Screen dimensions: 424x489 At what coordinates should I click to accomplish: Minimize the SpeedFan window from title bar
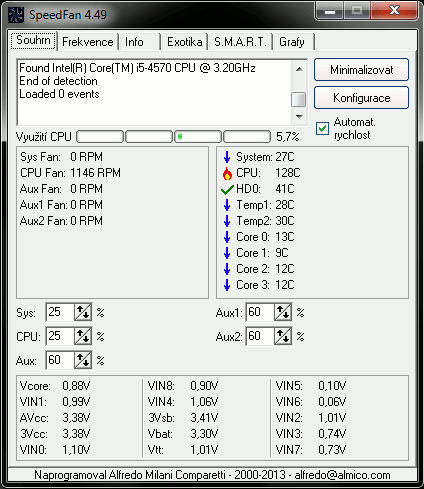[x=330, y=11]
